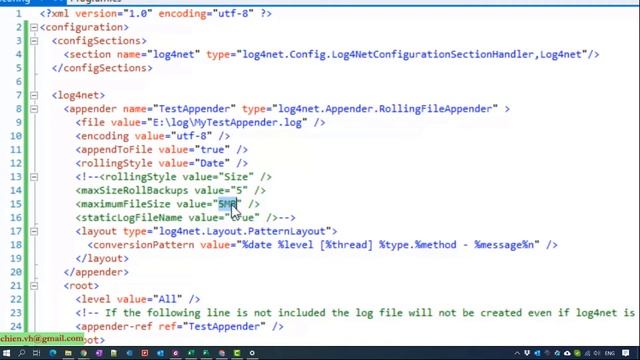Image resolution: width=640 pixels, height=360 pixels.
Task: Click the appender-ref "TestAppender" value
Action: [x=224, y=327]
